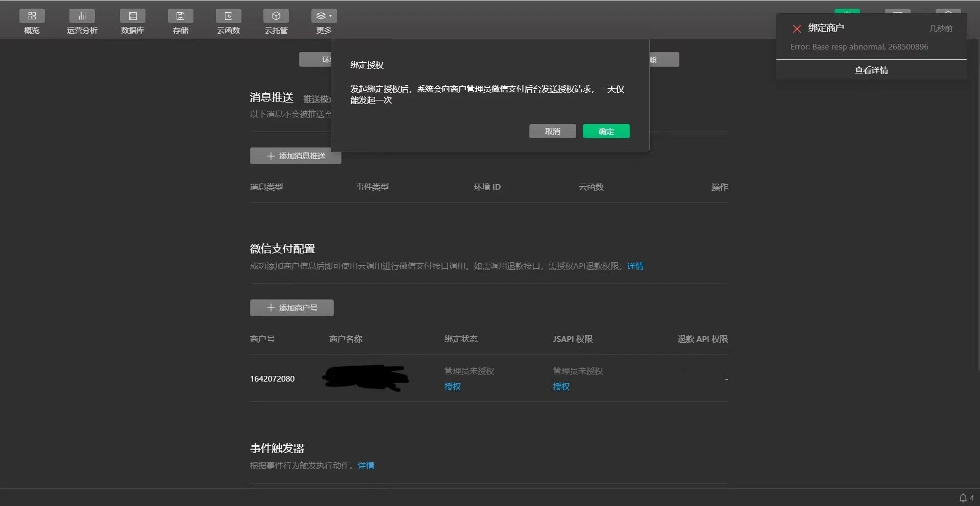Click the 绑定状态 column header

(461, 339)
